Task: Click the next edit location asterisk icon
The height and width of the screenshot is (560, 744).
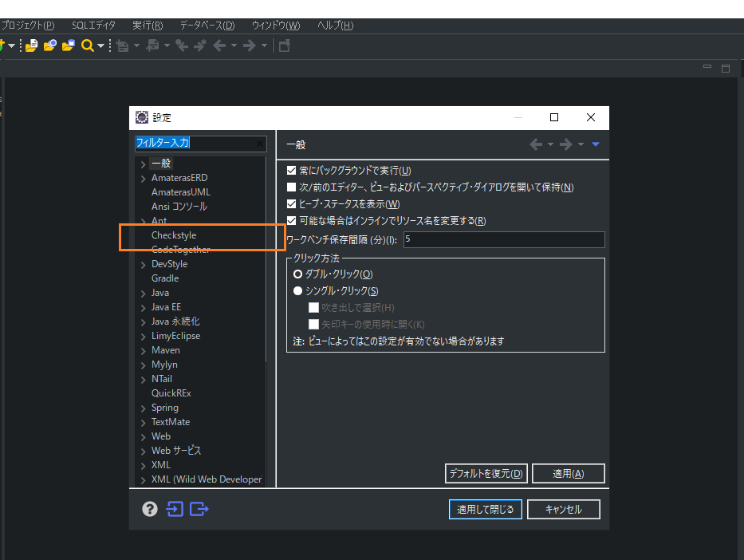Action: tap(200, 45)
